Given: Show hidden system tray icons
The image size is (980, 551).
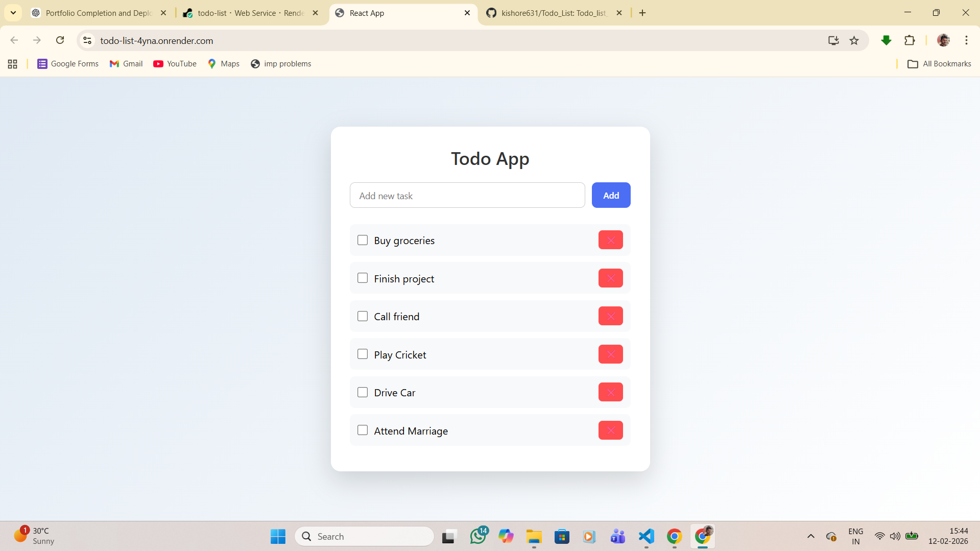Looking at the screenshot, I should pyautogui.click(x=810, y=536).
